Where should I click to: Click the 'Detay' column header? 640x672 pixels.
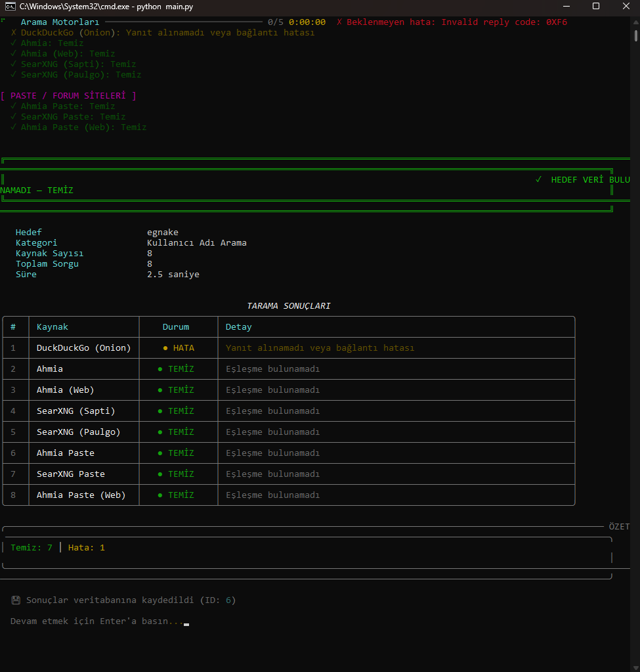click(239, 326)
